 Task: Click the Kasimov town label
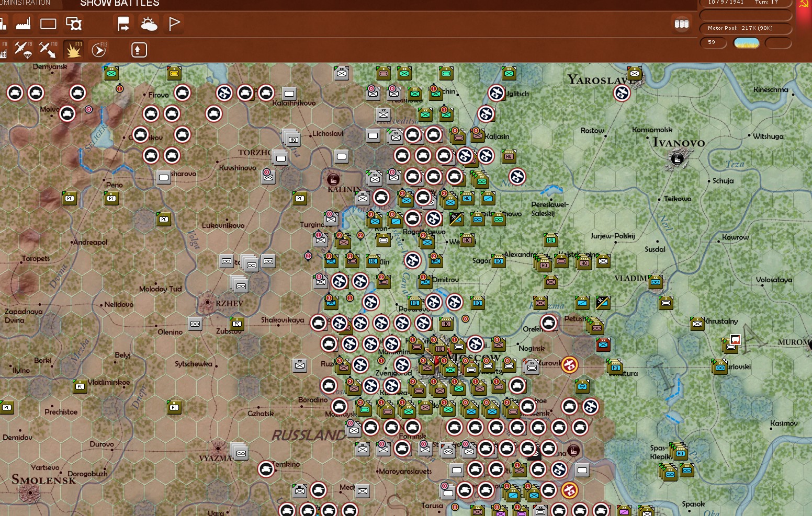(x=784, y=423)
